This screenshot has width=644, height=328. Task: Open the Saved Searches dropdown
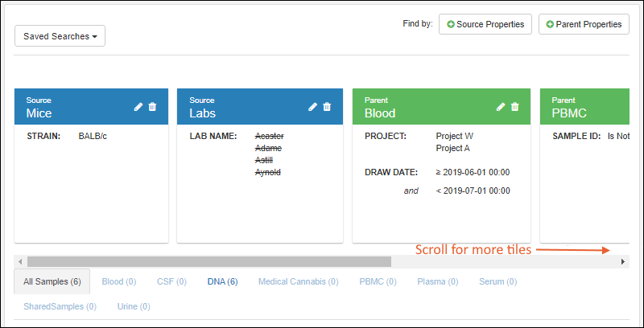click(60, 36)
